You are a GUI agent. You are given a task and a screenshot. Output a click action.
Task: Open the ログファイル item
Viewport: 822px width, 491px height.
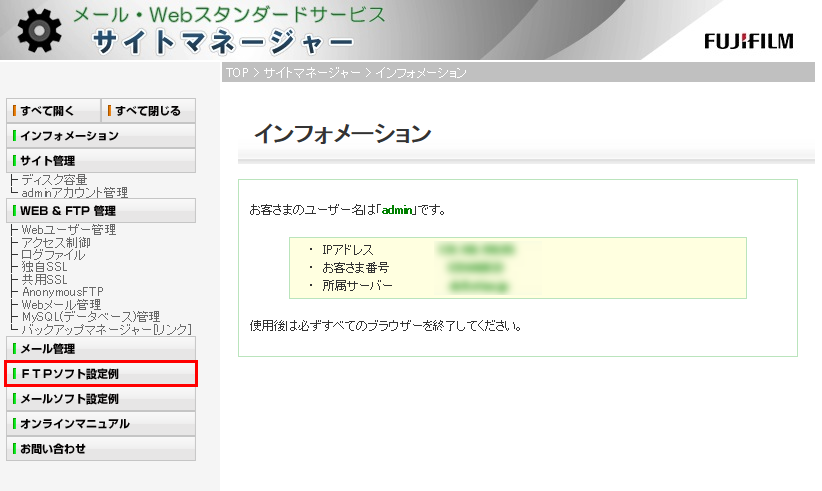click(53, 255)
